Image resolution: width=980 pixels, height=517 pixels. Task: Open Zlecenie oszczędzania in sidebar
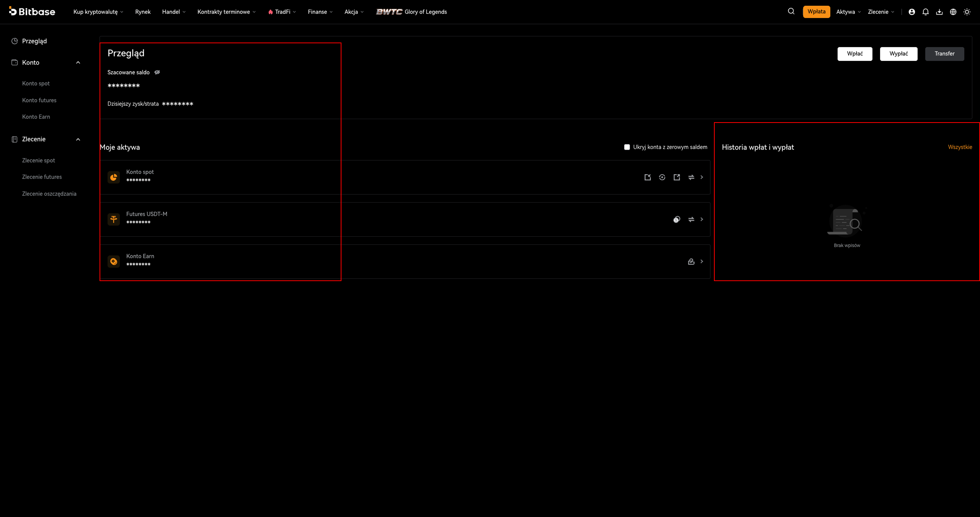49,194
